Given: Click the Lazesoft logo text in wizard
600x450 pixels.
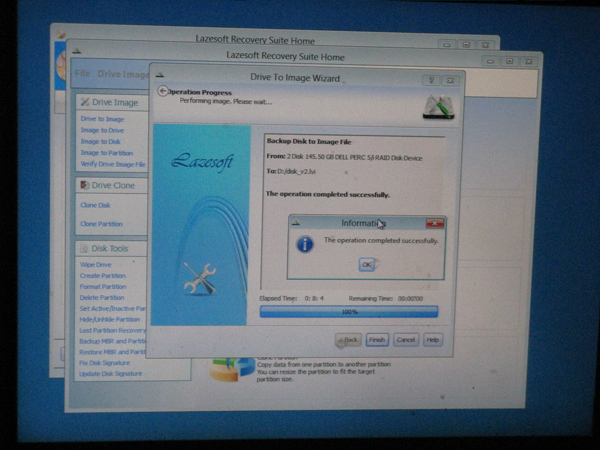Looking at the screenshot, I should [202, 161].
